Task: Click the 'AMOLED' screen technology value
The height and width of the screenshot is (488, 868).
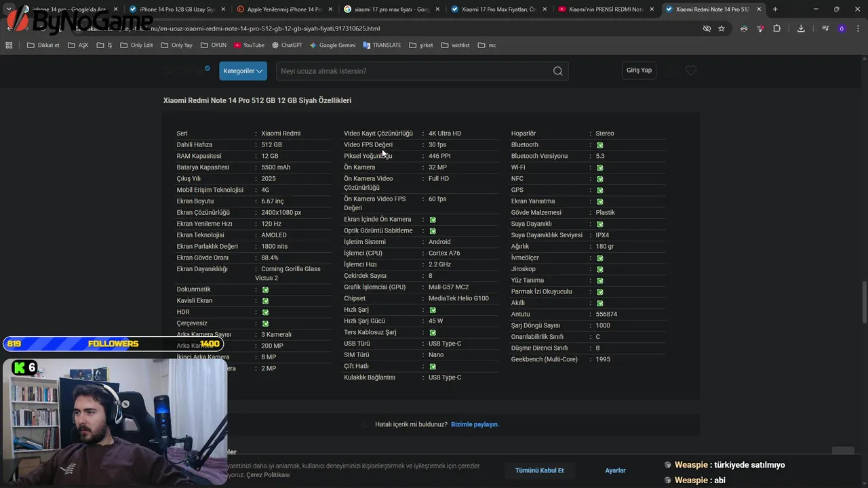Action: (x=274, y=235)
